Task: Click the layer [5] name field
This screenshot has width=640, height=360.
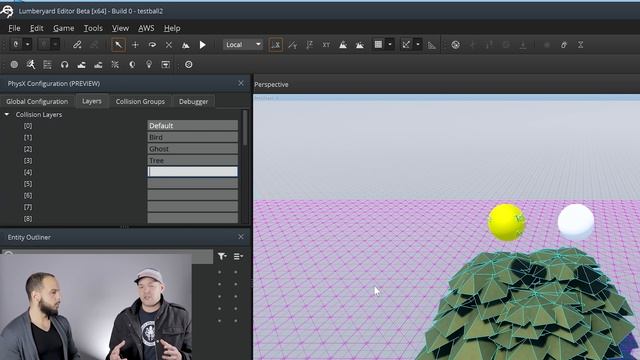Action: coord(193,184)
